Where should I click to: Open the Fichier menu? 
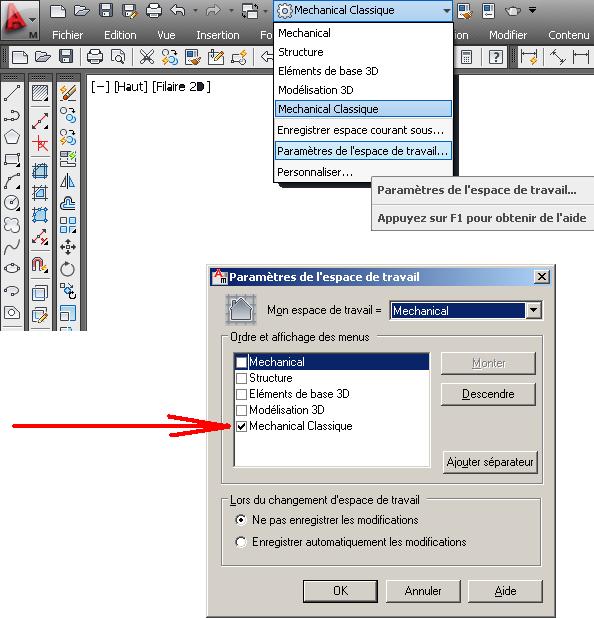point(67,35)
